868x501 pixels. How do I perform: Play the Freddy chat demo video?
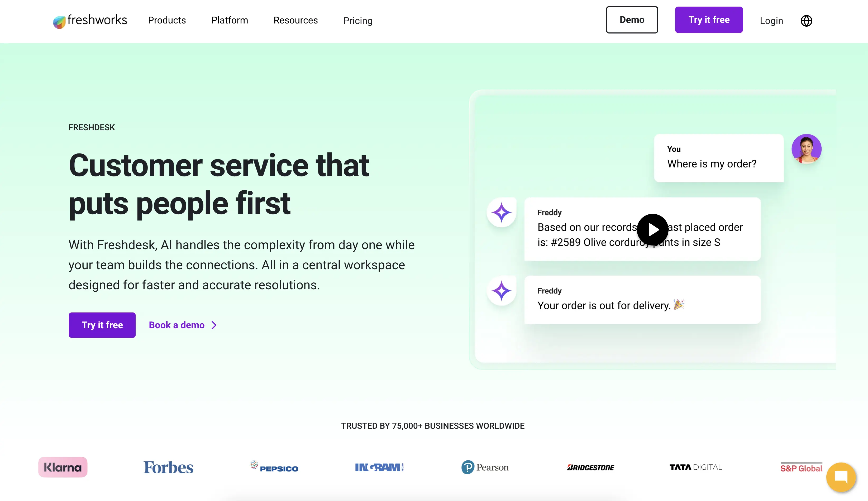pos(652,229)
